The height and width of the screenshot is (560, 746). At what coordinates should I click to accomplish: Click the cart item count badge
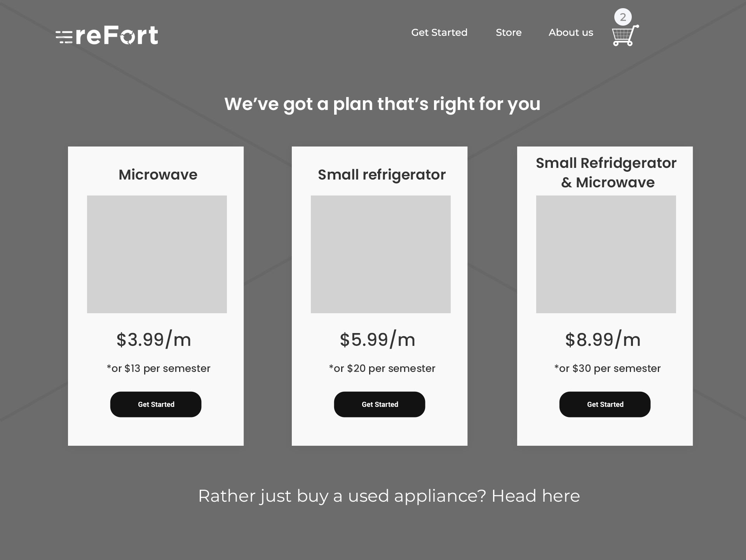click(623, 17)
